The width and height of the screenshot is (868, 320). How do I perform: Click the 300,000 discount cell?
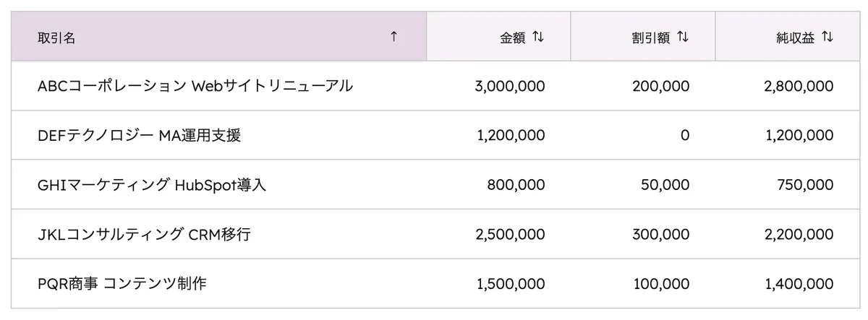(660, 234)
